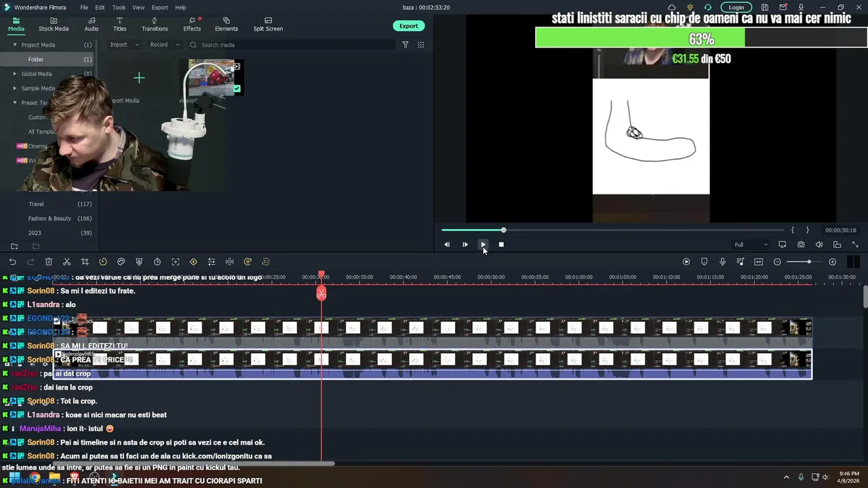Screen dimensions: 868x488
Task: Switch to the Effects tab
Action: [192, 24]
